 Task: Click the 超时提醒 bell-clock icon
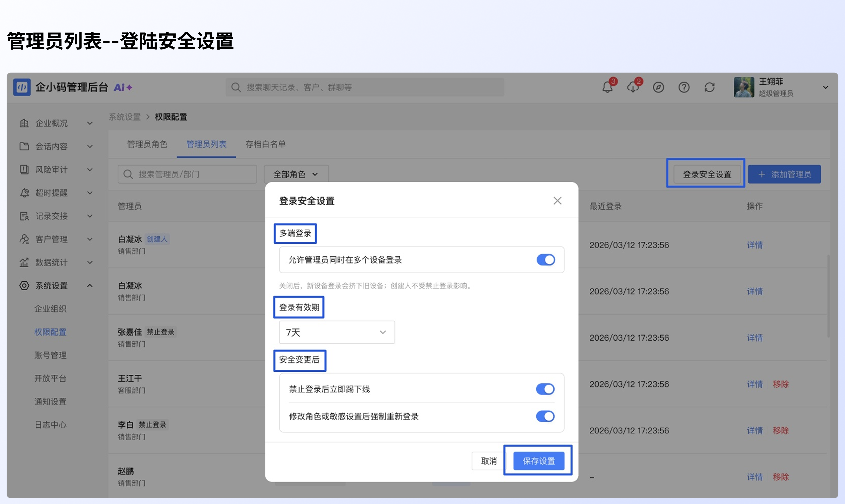[24, 193]
